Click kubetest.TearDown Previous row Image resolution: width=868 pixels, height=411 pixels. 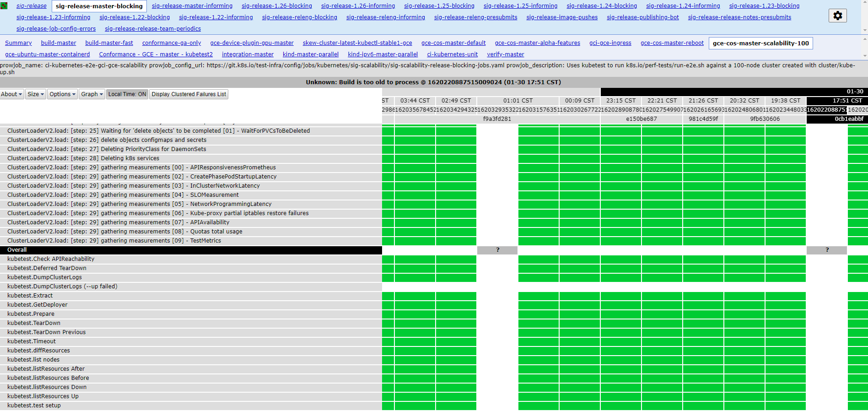pyautogui.click(x=191, y=332)
